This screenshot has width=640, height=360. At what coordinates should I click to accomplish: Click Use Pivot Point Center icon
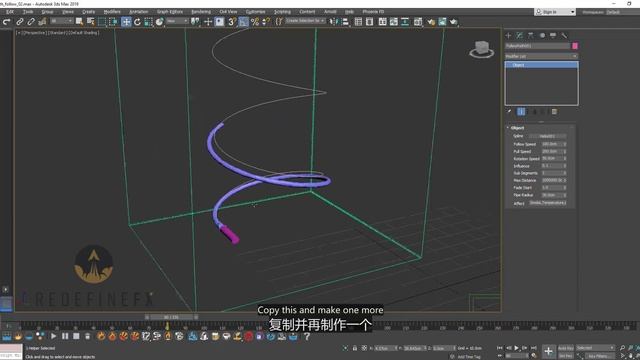click(195, 22)
